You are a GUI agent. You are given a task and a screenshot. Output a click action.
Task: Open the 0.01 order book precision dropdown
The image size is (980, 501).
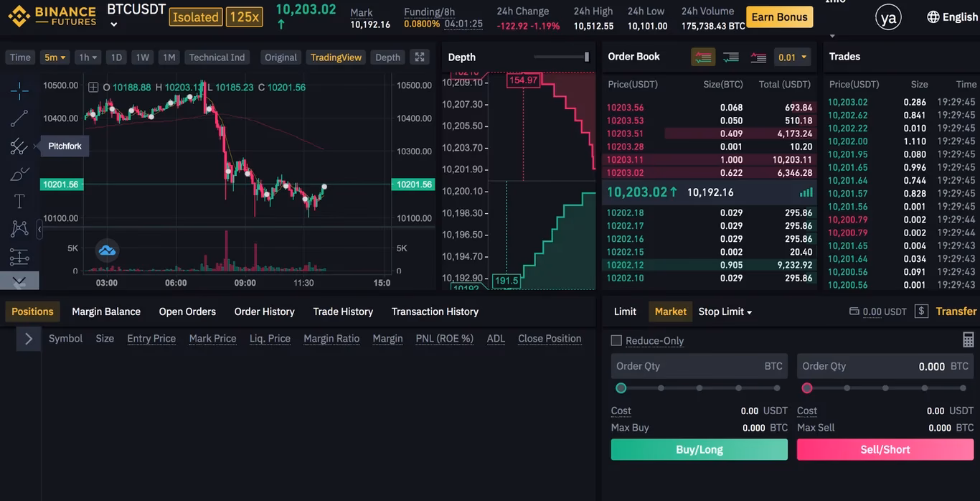[x=792, y=56]
